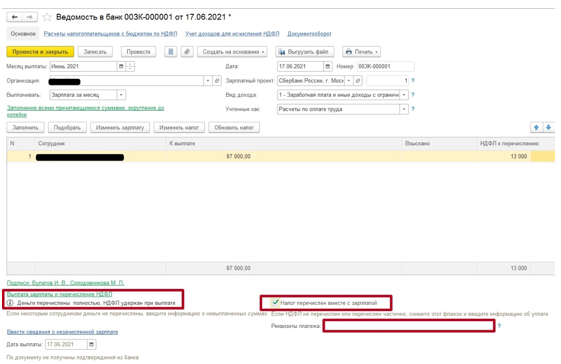Open the Организация record link icon

tap(217, 81)
